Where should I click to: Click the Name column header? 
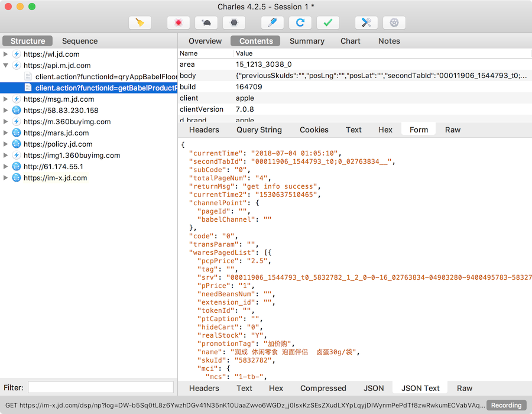(x=206, y=53)
